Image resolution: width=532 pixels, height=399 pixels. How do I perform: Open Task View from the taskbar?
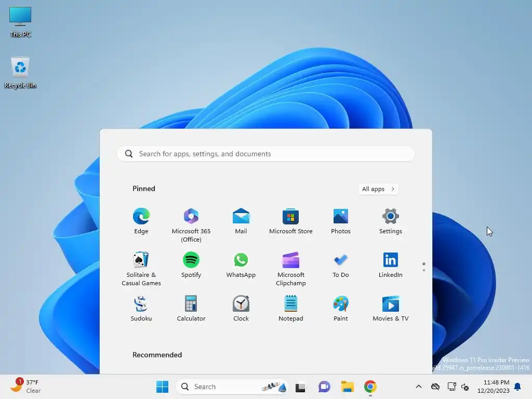(x=300, y=387)
